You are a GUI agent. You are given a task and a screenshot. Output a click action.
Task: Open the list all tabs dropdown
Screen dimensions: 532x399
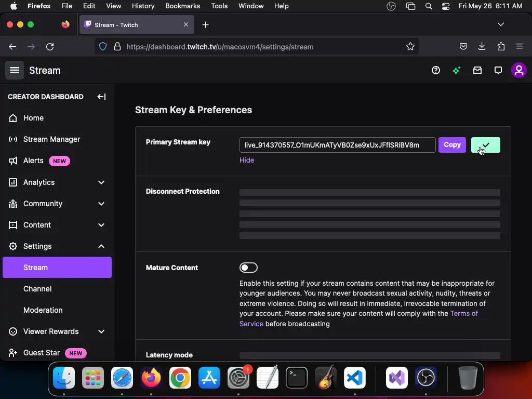pos(500,24)
